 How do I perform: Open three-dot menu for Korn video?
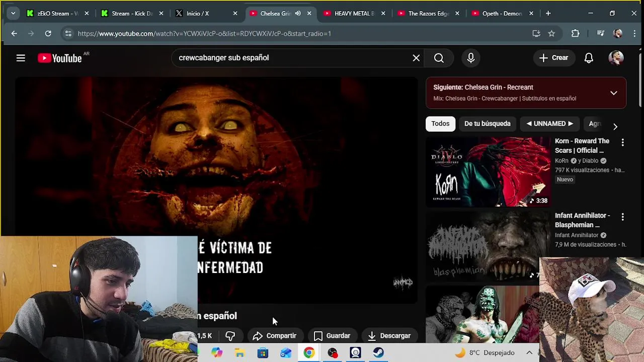click(x=622, y=143)
